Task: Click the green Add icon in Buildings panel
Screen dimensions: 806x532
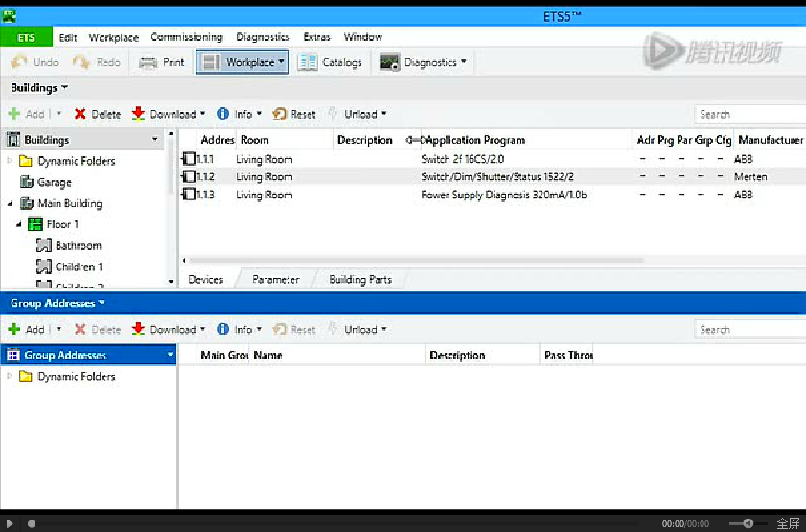Action: [x=13, y=114]
